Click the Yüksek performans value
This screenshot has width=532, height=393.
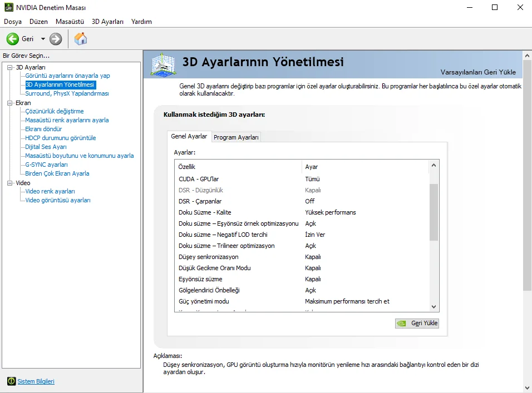[331, 212]
